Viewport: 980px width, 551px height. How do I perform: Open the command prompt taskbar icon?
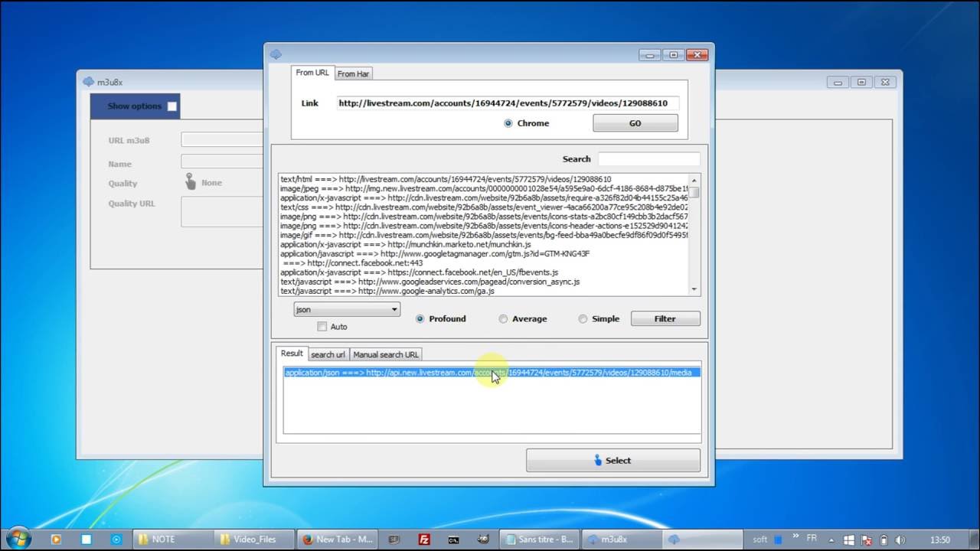(x=454, y=540)
